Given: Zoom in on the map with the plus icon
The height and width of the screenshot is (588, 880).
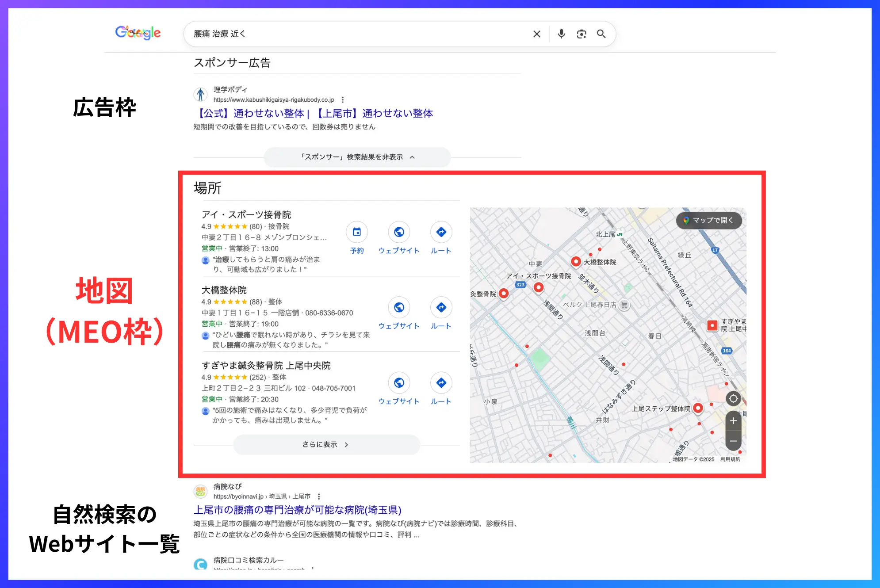Looking at the screenshot, I should (733, 421).
